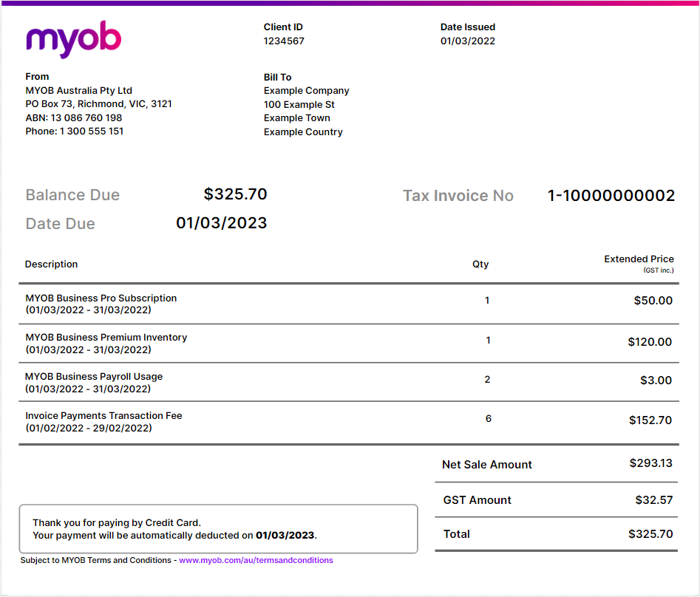This screenshot has width=700, height=597.
Task: Select the Date Issued value 01/03/2022
Action: click(467, 41)
